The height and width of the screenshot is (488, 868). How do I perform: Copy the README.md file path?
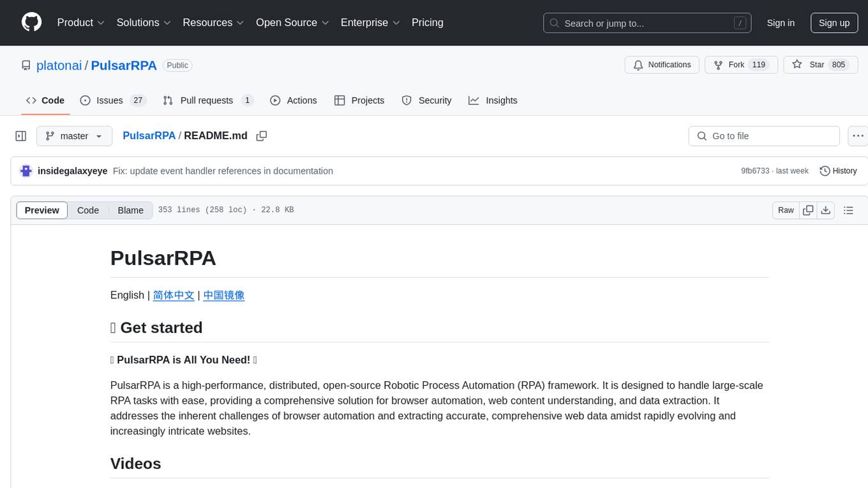(262, 136)
